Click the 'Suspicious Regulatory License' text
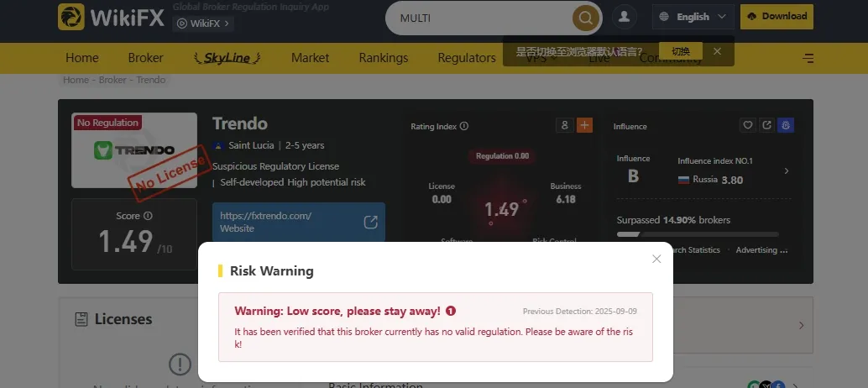This screenshot has height=388, width=868. [x=275, y=166]
